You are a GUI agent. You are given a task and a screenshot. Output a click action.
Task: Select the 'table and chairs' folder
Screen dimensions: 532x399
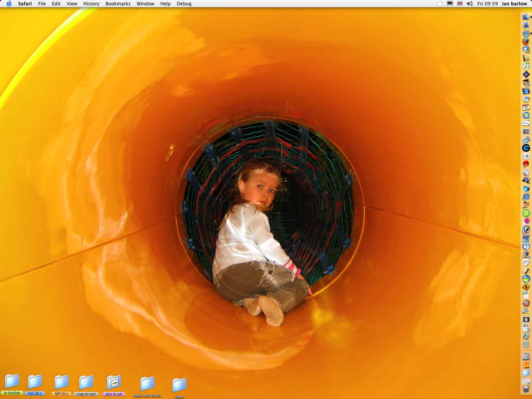click(147, 387)
